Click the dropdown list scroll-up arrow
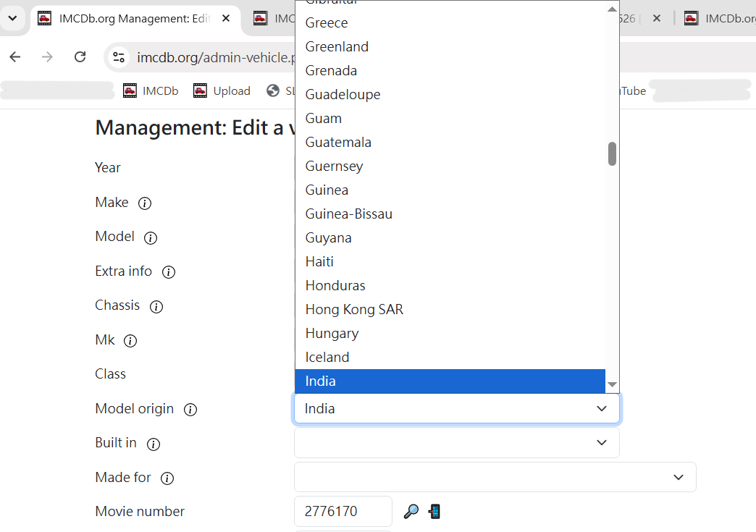The height and width of the screenshot is (532, 756). tap(613, 9)
